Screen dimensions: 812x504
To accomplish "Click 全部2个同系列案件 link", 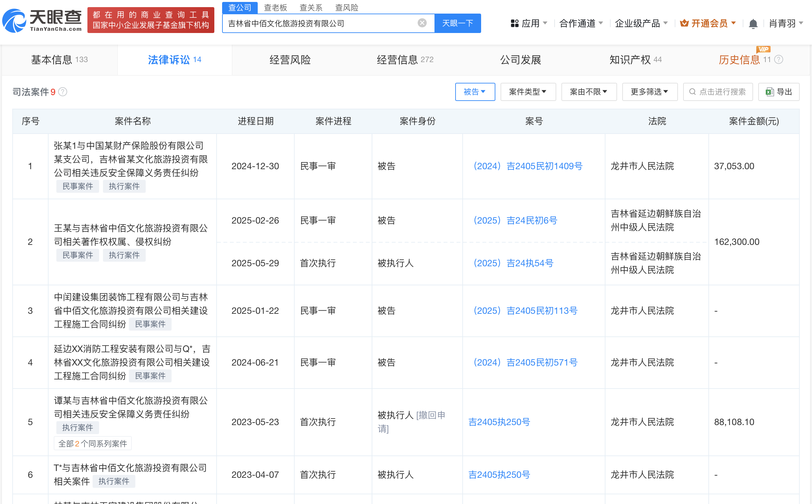I will coord(92,444).
